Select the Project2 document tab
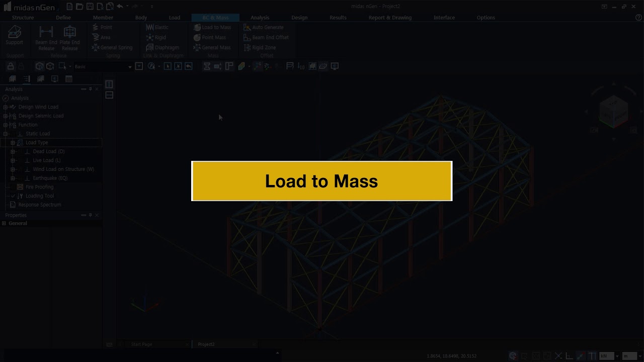644x362 pixels. [206, 344]
